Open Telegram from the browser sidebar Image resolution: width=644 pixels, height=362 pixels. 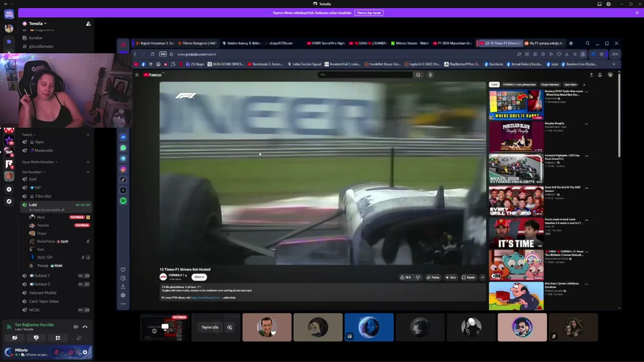click(123, 158)
